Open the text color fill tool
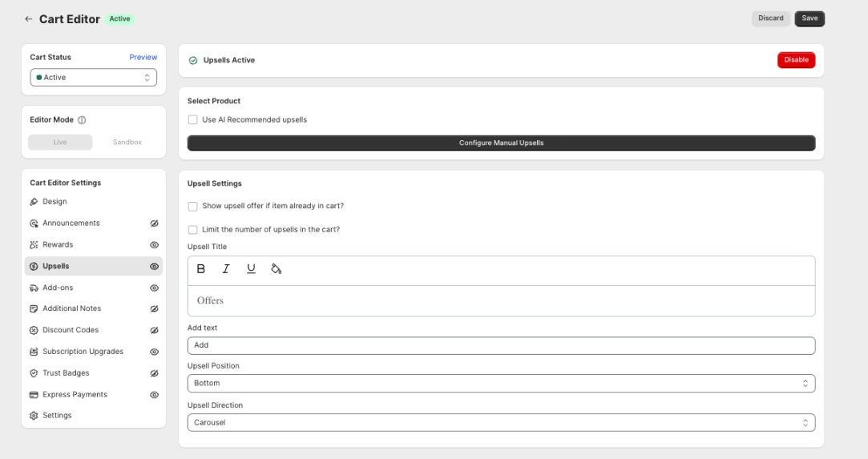 pos(277,269)
